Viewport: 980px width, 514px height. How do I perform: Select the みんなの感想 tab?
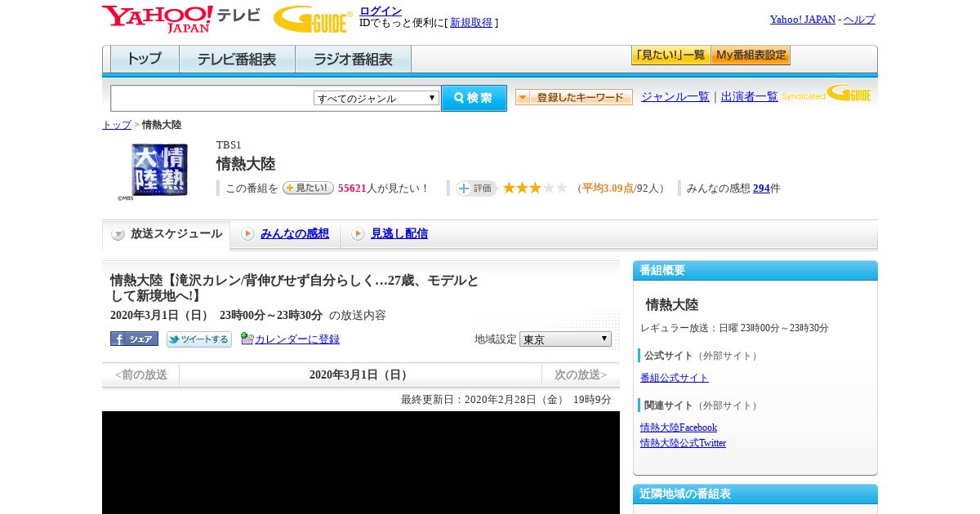[x=295, y=233]
